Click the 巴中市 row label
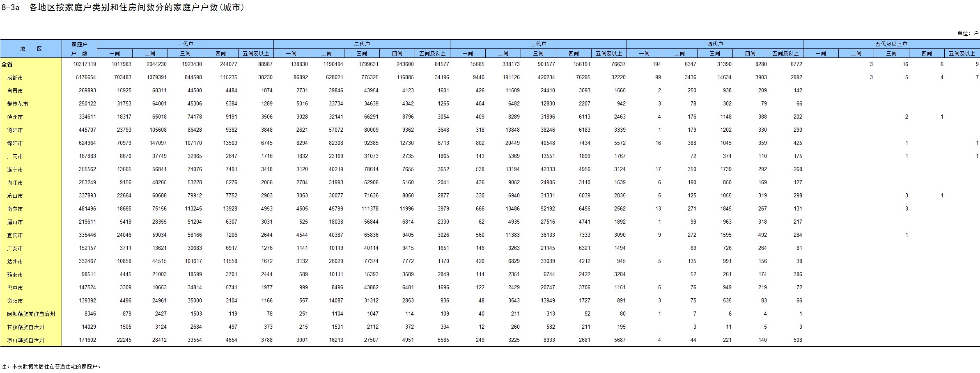Image resolution: width=980 pixels, height=373 pixels. coord(15,288)
